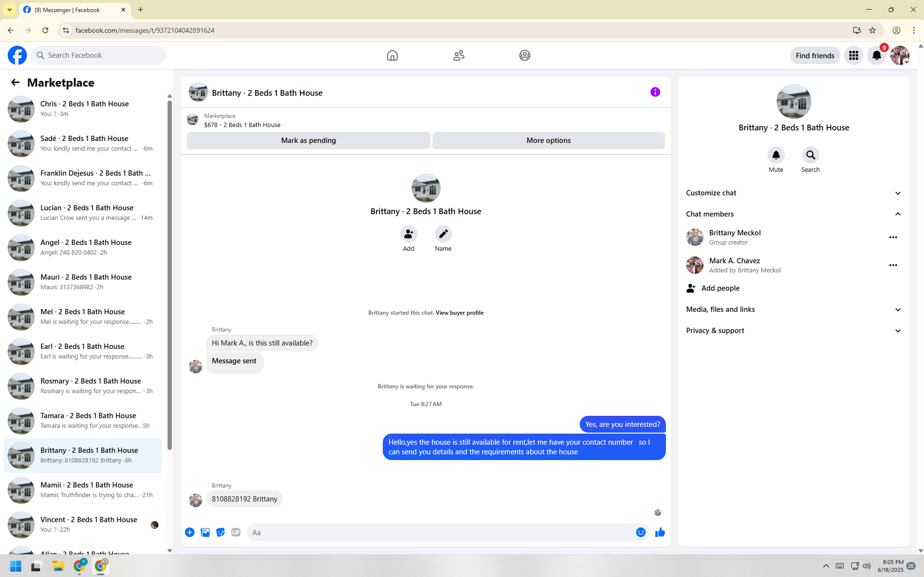Click More options button

pyautogui.click(x=548, y=141)
